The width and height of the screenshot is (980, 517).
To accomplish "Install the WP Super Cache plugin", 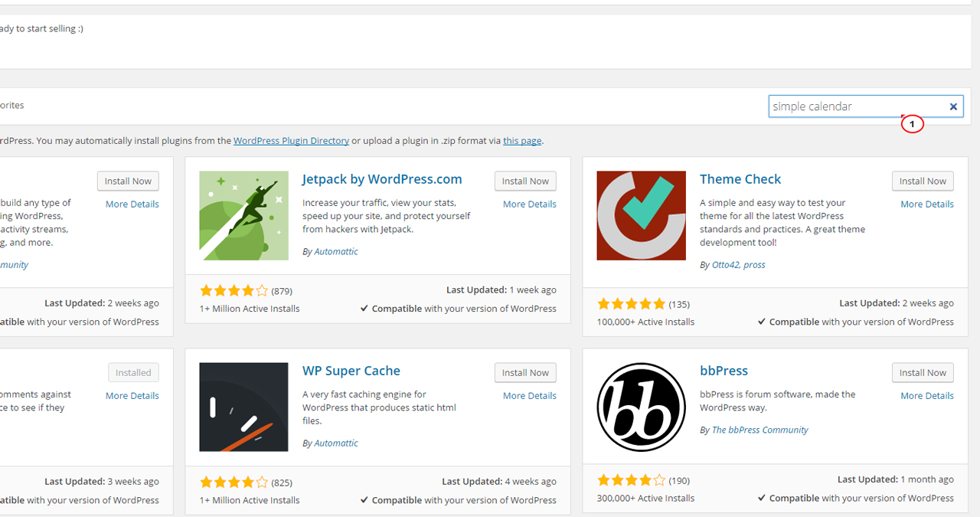I will (525, 373).
